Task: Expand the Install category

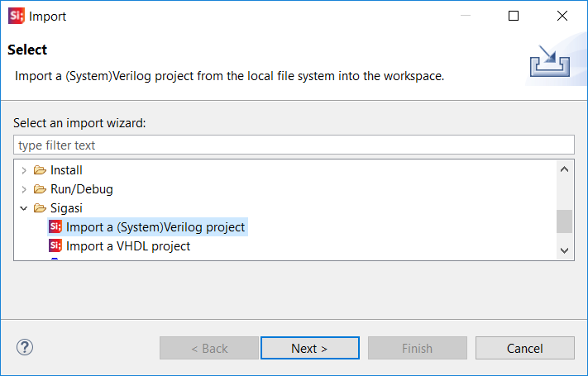Action: pos(24,170)
